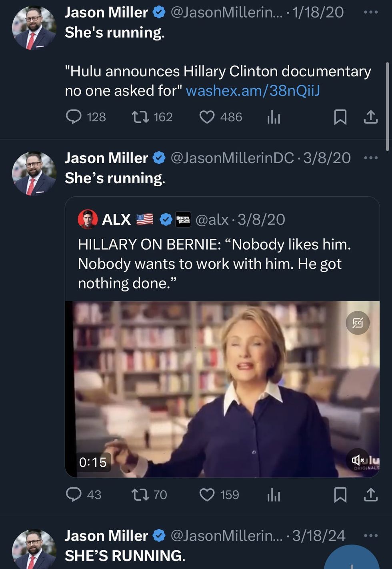Viewport: 392px width, 569px height.
Task: Open the more options menu on the 1/18/20 tweet
Action: (370, 12)
